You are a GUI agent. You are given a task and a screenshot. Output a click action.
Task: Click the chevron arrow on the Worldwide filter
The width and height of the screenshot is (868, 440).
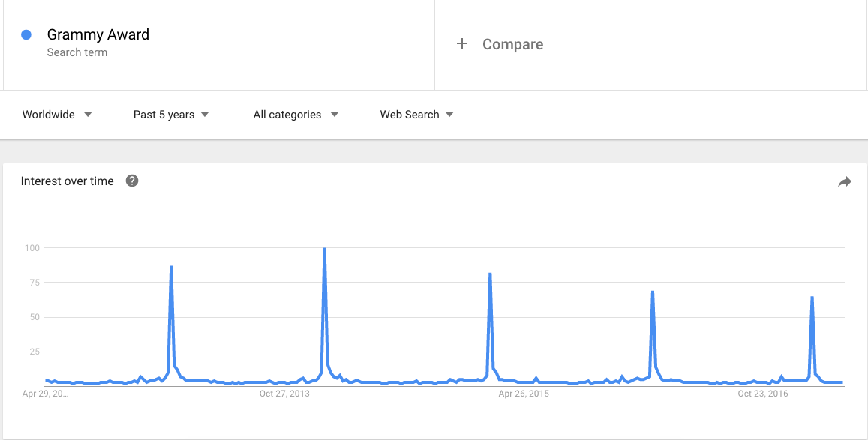(88, 115)
